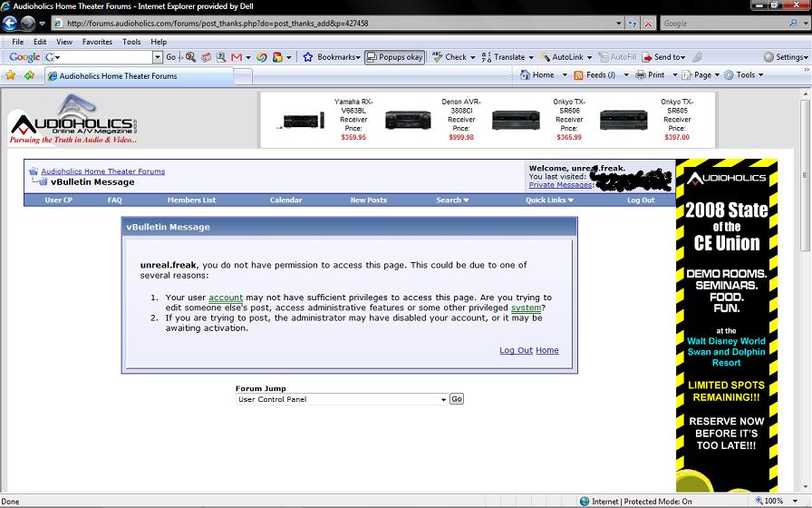Click the Forward navigation arrow
This screenshot has height=508, width=812.
pos(28,24)
